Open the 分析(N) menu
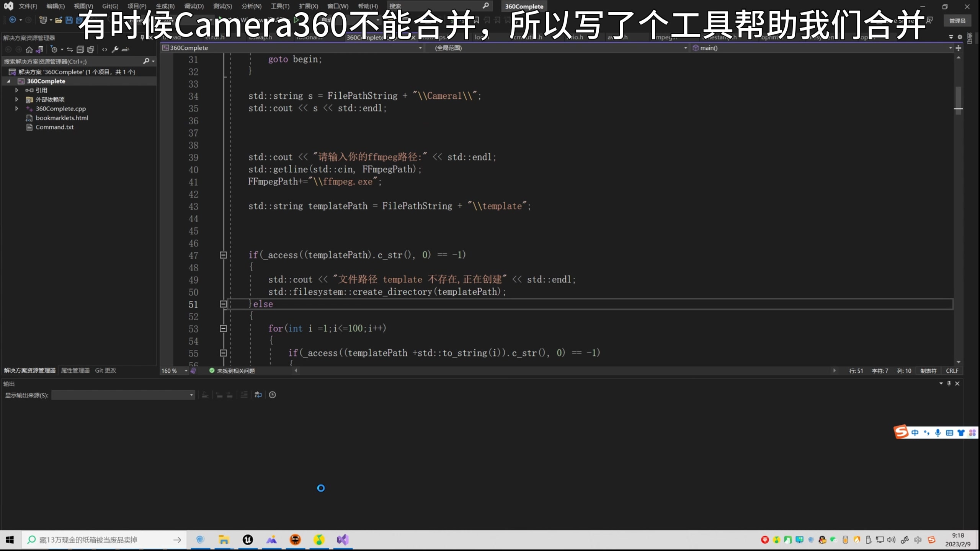The width and height of the screenshot is (980, 551). point(252,6)
